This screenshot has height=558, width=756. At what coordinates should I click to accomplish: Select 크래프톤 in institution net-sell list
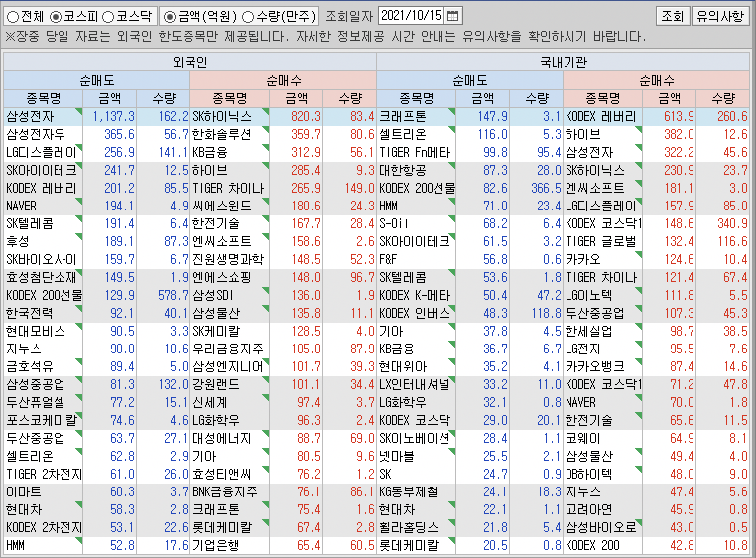[x=403, y=117]
